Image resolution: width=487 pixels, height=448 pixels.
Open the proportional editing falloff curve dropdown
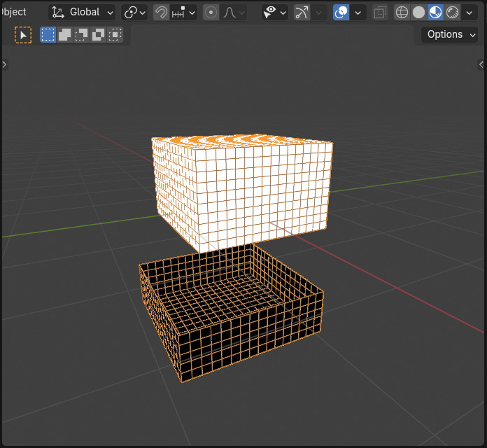[233, 13]
